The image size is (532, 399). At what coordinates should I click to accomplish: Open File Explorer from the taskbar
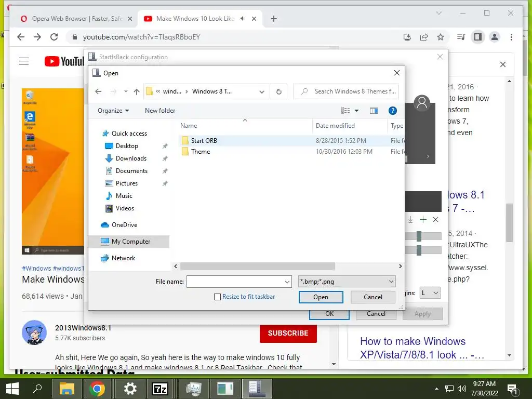(x=67, y=389)
